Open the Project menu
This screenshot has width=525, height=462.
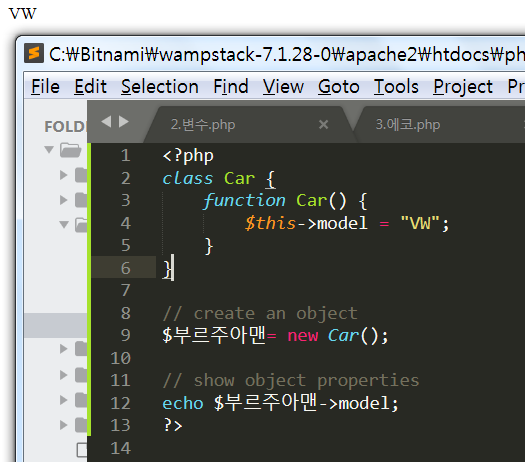tap(463, 87)
